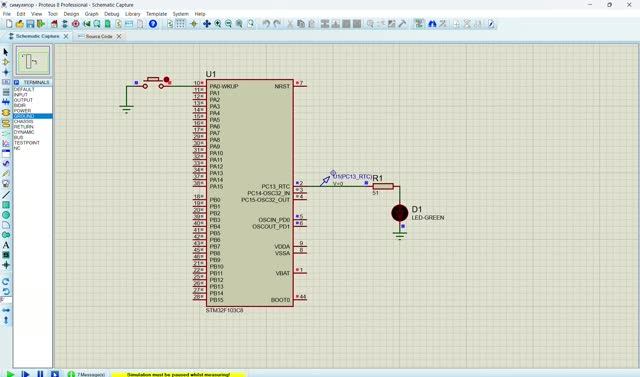The image size is (640, 377).
Task: Click the U1 STM32F103C6 chip body
Action: 249,193
